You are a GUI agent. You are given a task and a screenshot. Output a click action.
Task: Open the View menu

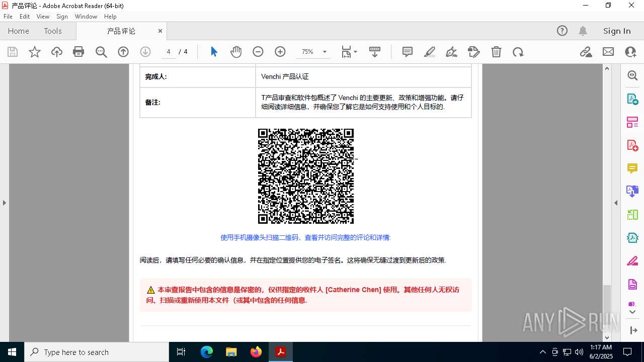43,17
